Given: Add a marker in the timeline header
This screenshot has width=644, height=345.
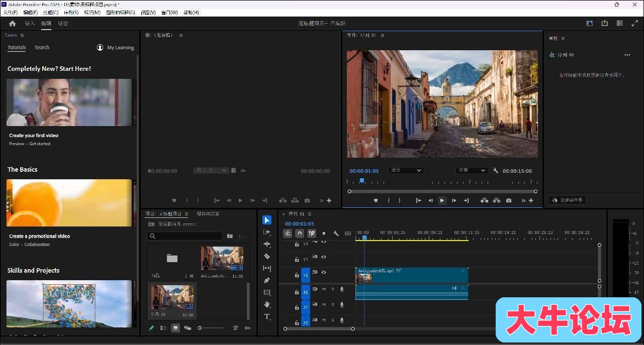Looking at the screenshot, I should pyautogui.click(x=324, y=233).
